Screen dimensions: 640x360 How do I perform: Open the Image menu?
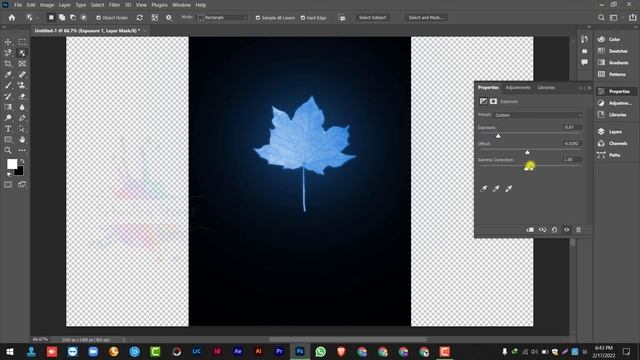(47, 5)
